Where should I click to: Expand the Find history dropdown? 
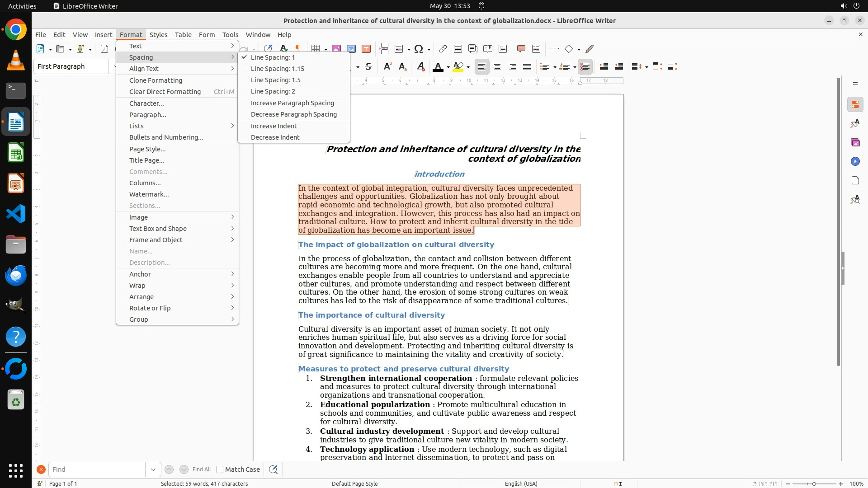tap(153, 469)
